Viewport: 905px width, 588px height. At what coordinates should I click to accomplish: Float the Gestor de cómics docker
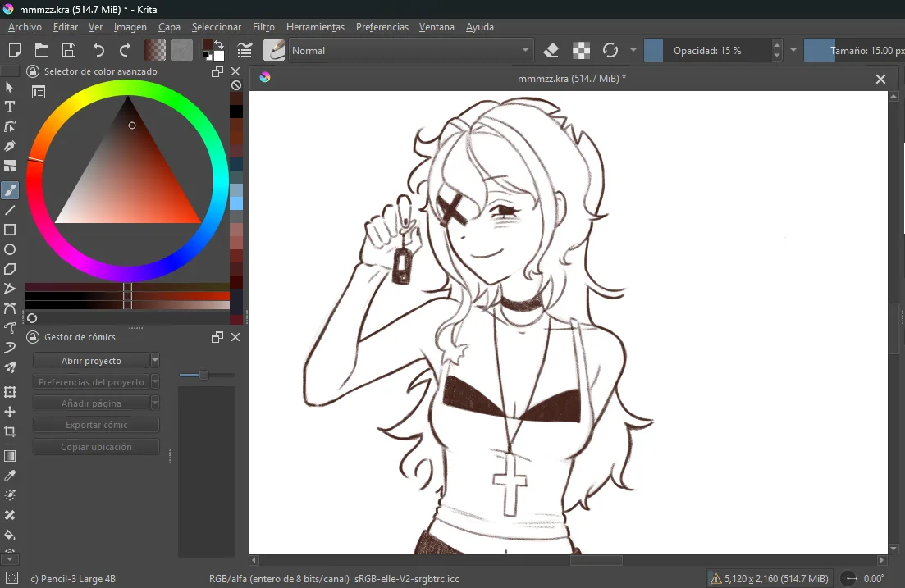point(217,336)
